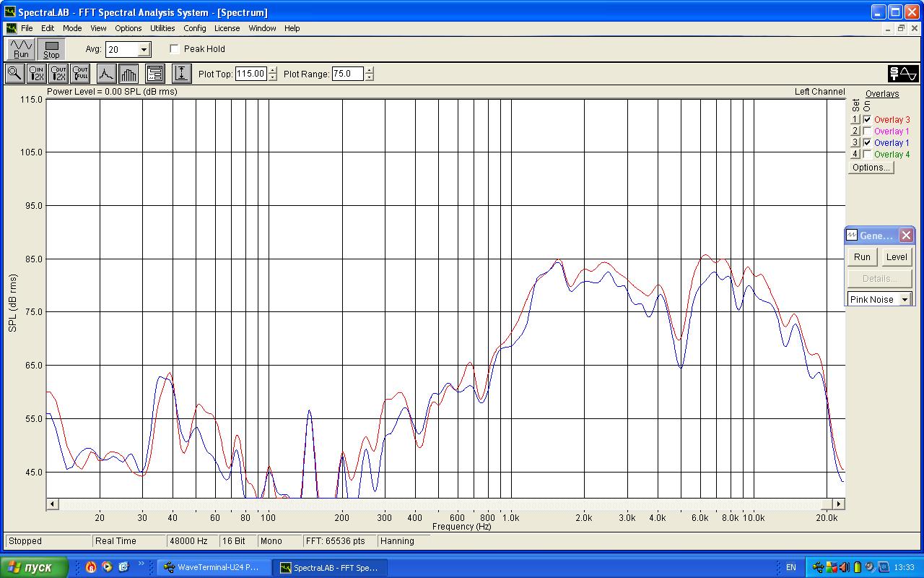Uncheck the Overlay 3 On checkbox
This screenshot has height=578, width=924.
pos(867,120)
